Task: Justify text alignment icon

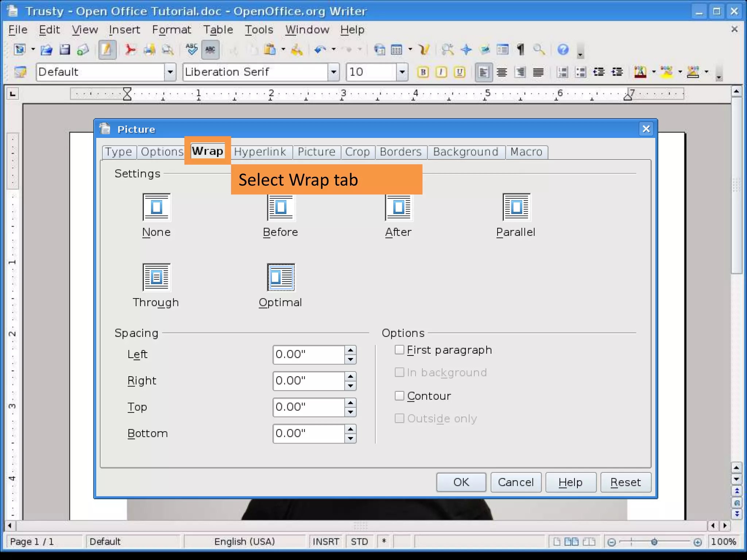Action: click(538, 72)
